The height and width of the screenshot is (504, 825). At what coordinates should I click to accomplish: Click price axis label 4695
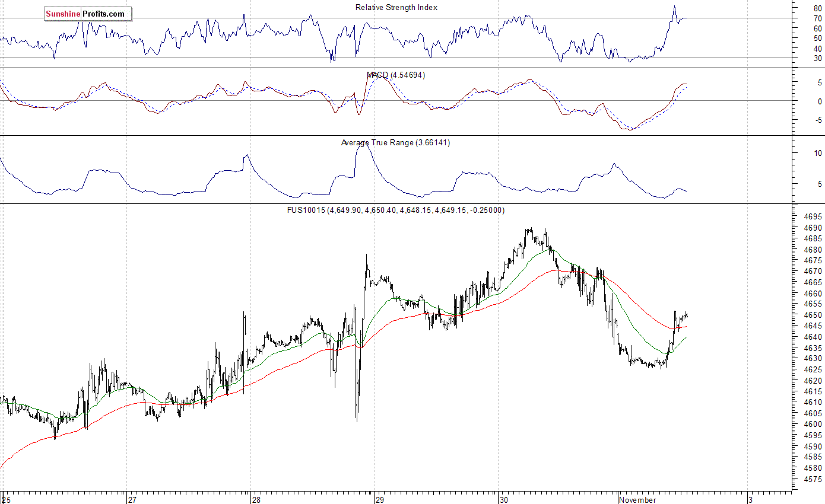pyautogui.click(x=813, y=217)
